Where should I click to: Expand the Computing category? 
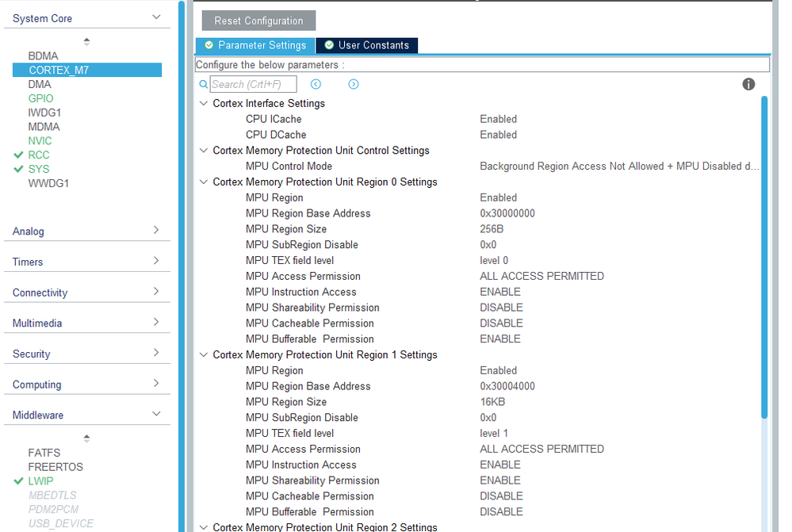pyautogui.click(x=156, y=384)
